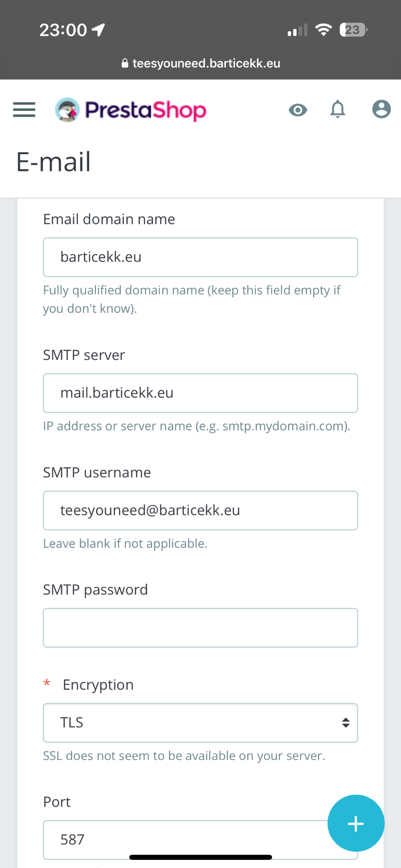Open the employee profile avatar icon
401x868 pixels.
(x=382, y=109)
